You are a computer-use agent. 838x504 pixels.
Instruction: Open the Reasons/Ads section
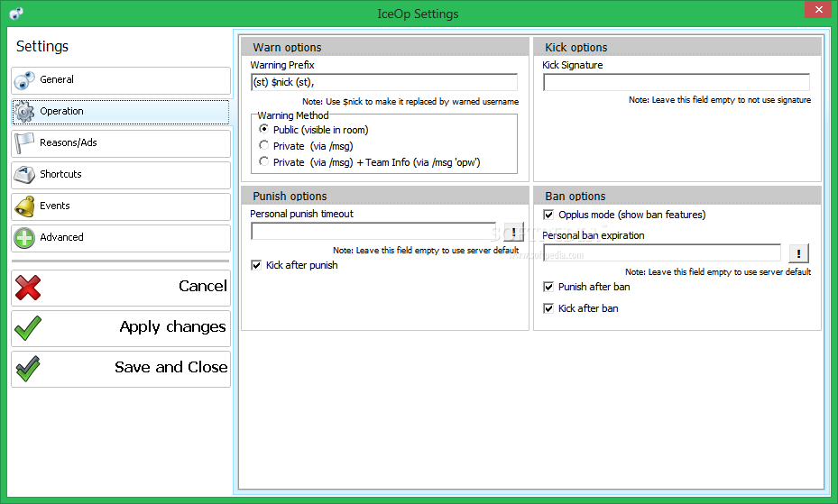[x=121, y=143]
